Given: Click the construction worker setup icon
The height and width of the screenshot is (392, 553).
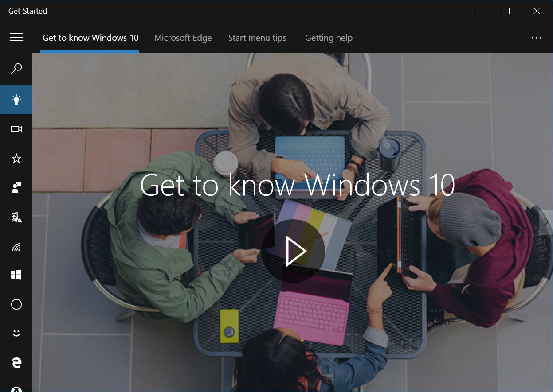Looking at the screenshot, I should 16,217.
